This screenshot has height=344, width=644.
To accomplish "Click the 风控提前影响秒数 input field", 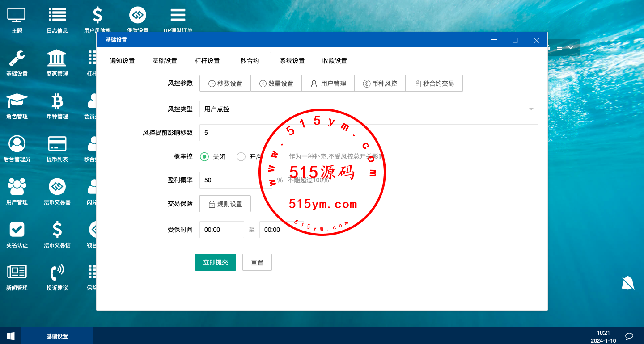I will click(369, 133).
